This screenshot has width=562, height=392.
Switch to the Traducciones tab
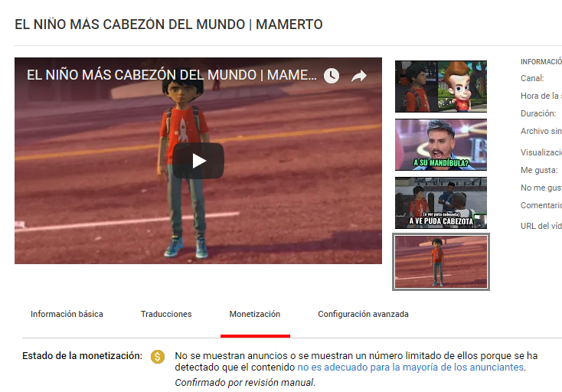pyautogui.click(x=166, y=314)
